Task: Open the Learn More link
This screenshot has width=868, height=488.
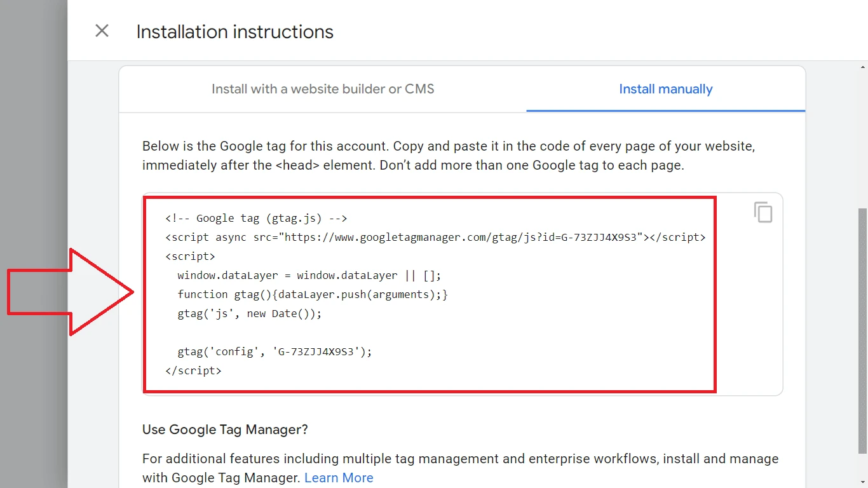Action: [339, 478]
